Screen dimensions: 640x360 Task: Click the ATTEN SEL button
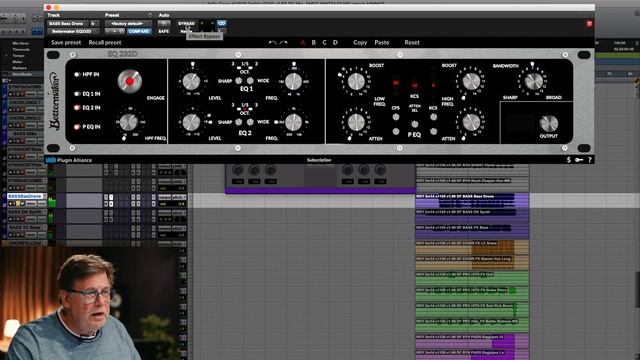pyautogui.click(x=415, y=124)
